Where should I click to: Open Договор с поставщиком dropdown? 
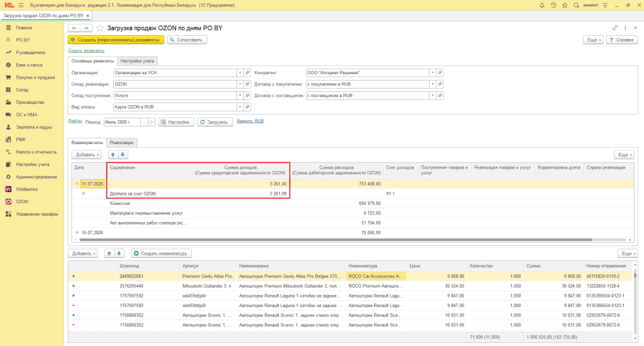coord(433,96)
